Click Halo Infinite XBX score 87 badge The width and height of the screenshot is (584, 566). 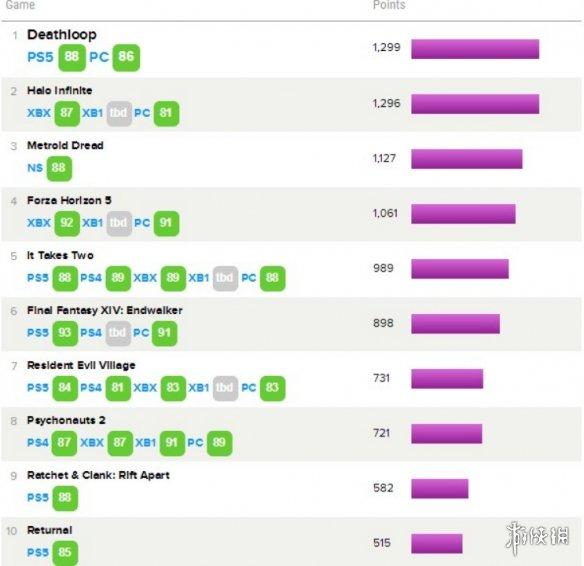(67, 113)
